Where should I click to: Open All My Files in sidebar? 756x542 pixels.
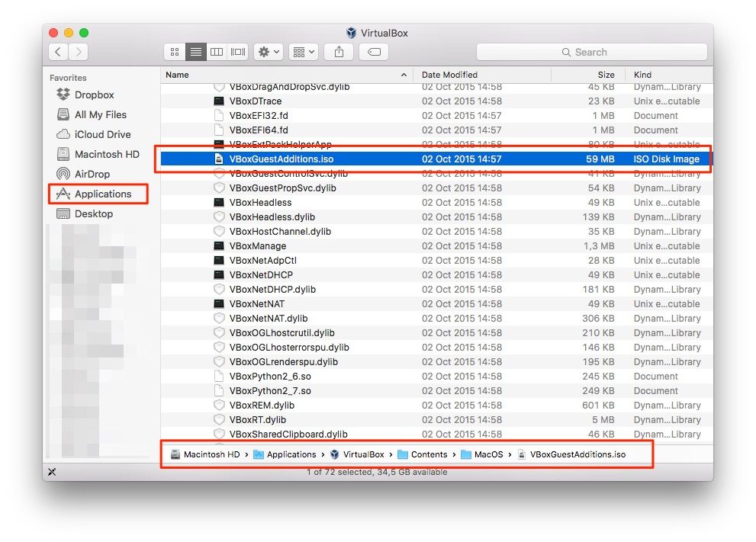tap(92, 114)
